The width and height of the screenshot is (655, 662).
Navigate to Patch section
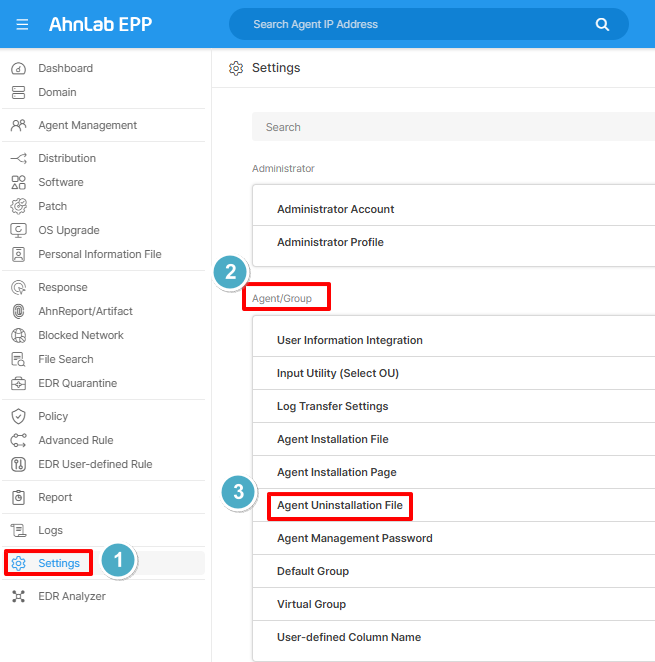pyautogui.click(x=52, y=206)
